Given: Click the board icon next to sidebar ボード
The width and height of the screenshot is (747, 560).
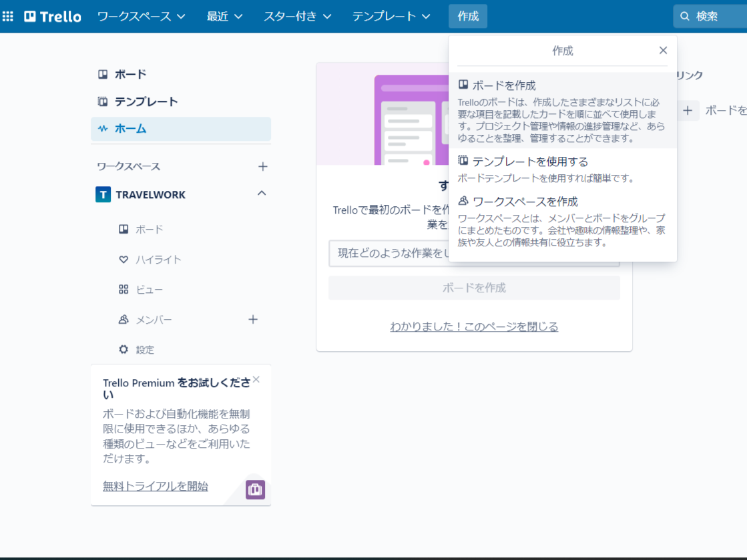Looking at the screenshot, I should click(x=103, y=74).
